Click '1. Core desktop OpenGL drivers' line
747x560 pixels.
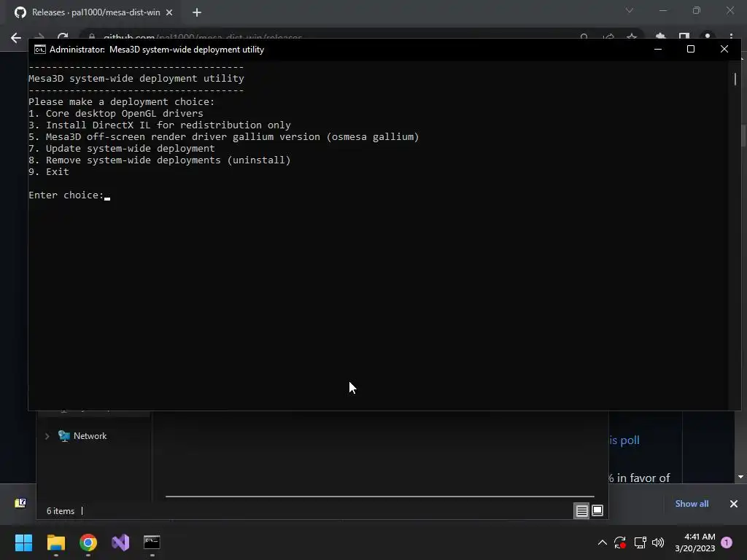116,114
